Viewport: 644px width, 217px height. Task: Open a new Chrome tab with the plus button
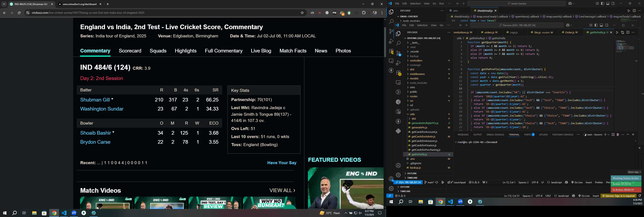click(108, 4)
